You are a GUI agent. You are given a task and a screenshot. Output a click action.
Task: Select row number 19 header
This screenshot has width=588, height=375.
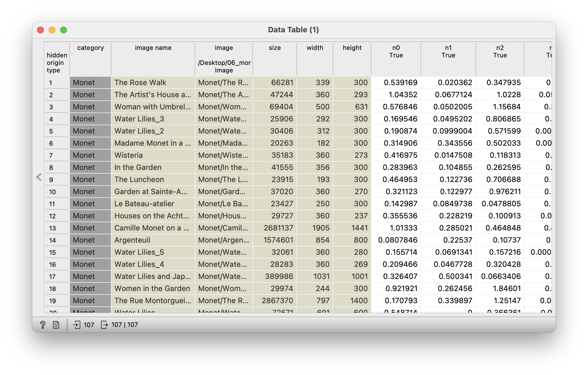57,301
